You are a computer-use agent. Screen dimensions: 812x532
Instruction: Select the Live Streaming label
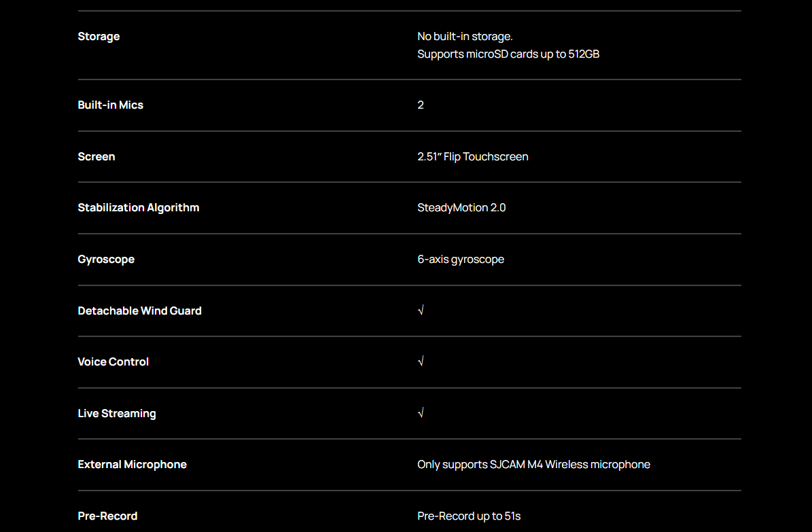click(x=117, y=413)
